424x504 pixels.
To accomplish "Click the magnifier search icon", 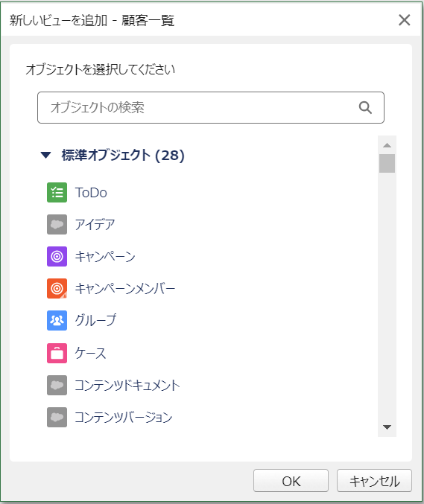I will (x=365, y=108).
